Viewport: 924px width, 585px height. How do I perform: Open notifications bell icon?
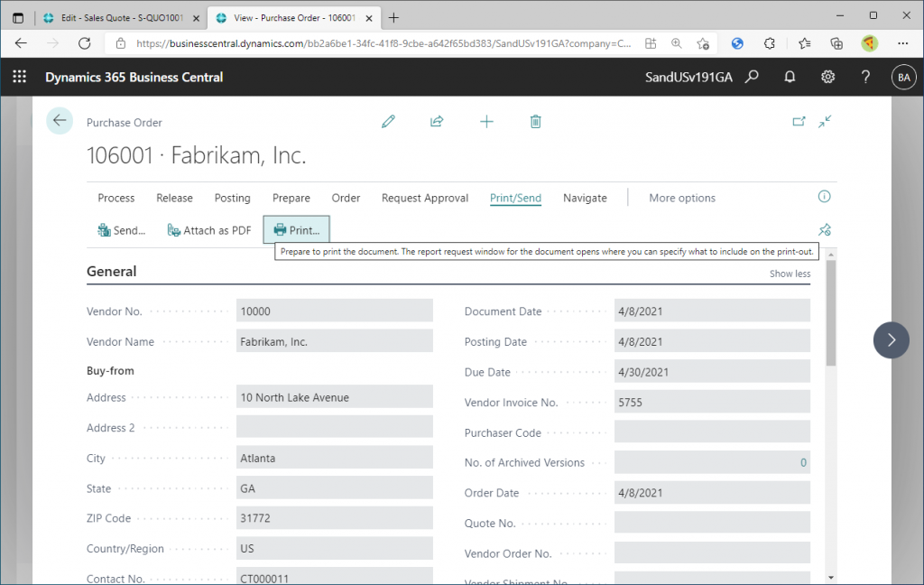[790, 77]
